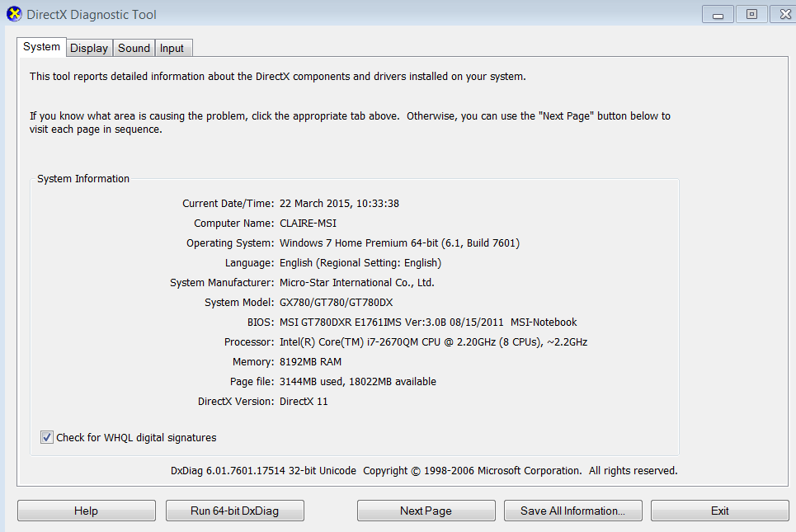Screen dimensions: 796x532
Task: Click the Copyright 1998-2006 Microsoft Corporation text
Action: click(x=520, y=471)
